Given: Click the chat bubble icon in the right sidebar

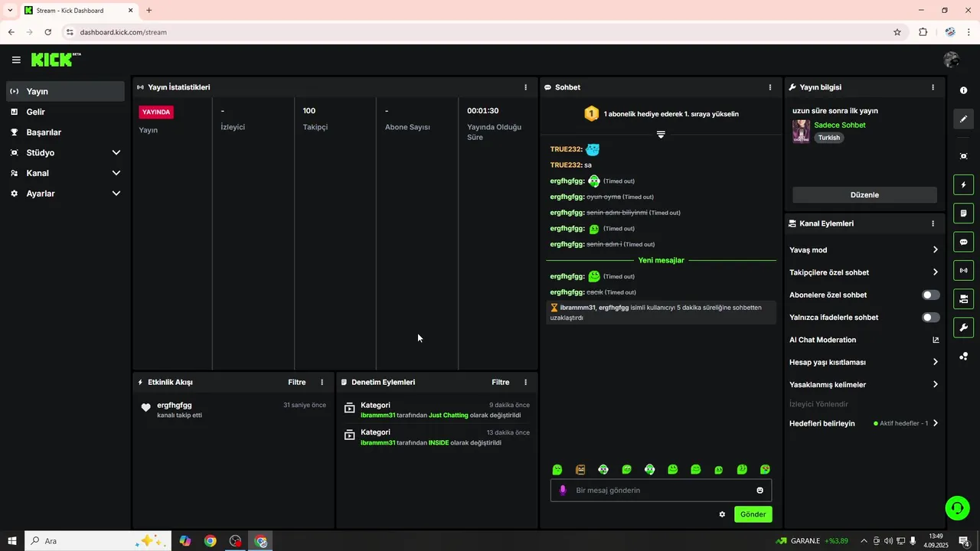Looking at the screenshot, I should [963, 242].
